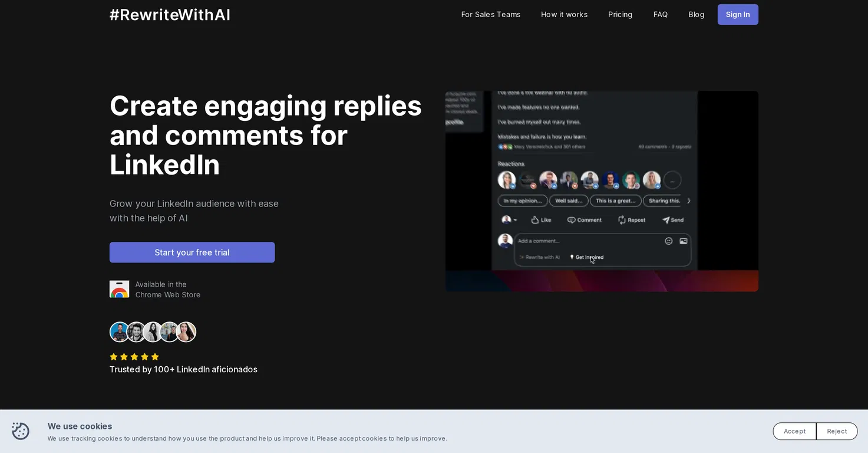Image resolution: width=868 pixels, height=453 pixels.
Task: Go to the Pricing section
Action: (x=620, y=15)
